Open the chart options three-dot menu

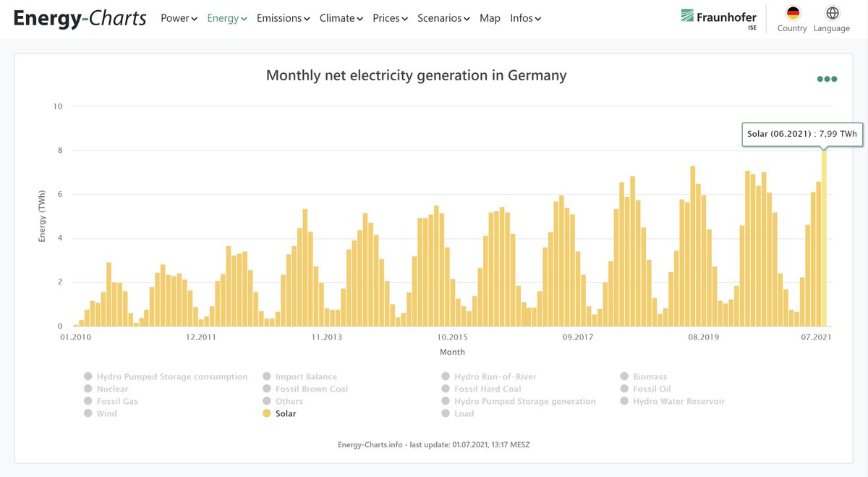pos(826,78)
